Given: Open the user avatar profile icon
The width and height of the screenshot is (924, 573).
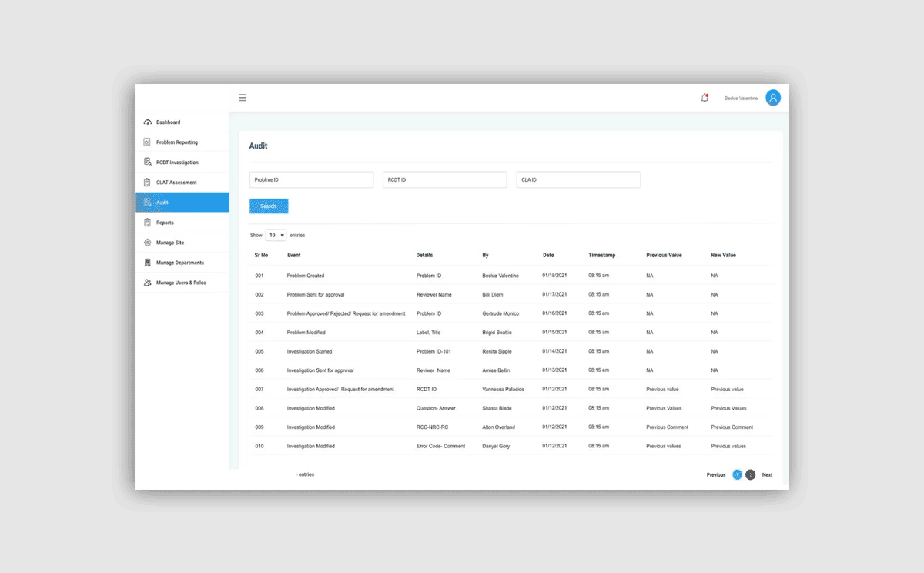Looking at the screenshot, I should click(x=773, y=98).
